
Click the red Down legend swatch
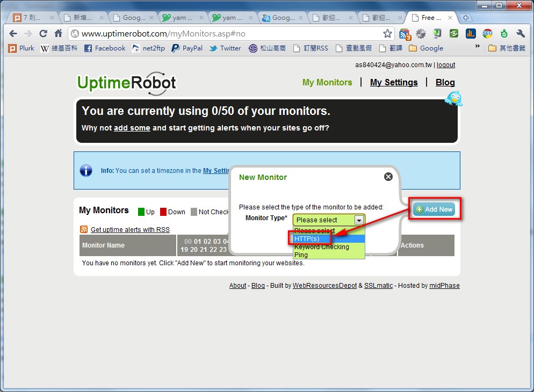(163, 212)
